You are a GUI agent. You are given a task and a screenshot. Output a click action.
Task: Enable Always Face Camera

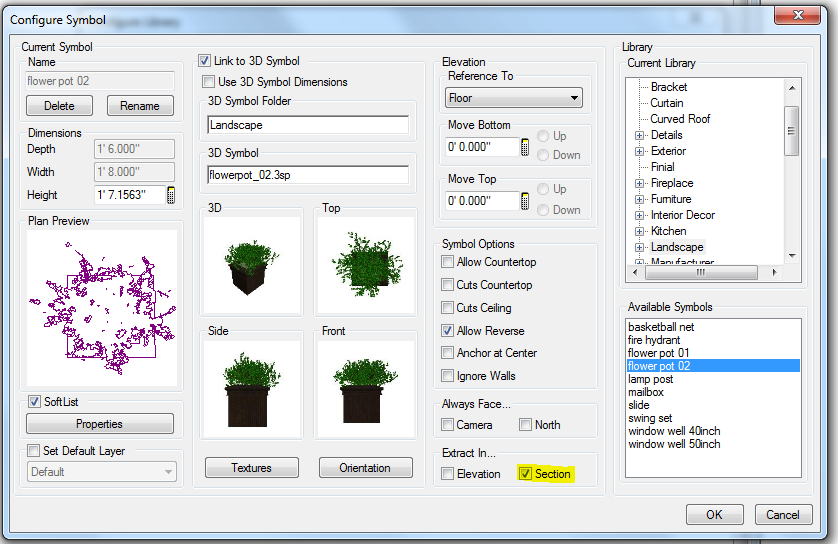point(447,425)
